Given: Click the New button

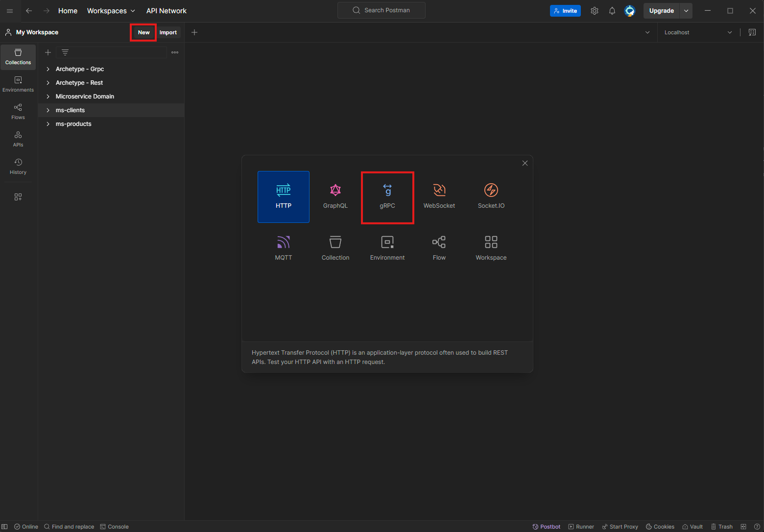Looking at the screenshot, I should coord(143,32).
